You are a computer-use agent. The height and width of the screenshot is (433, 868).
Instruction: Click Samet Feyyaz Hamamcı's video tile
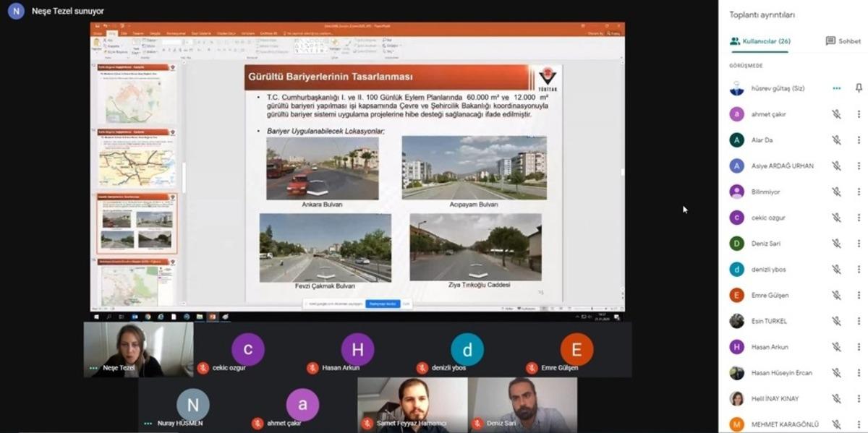[x=412, y=404]
